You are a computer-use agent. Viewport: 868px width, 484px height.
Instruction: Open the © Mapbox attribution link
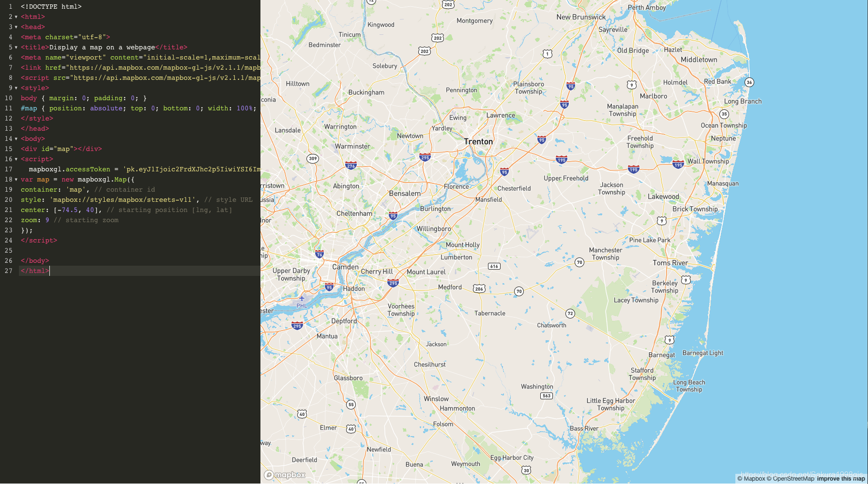[751, 479]
